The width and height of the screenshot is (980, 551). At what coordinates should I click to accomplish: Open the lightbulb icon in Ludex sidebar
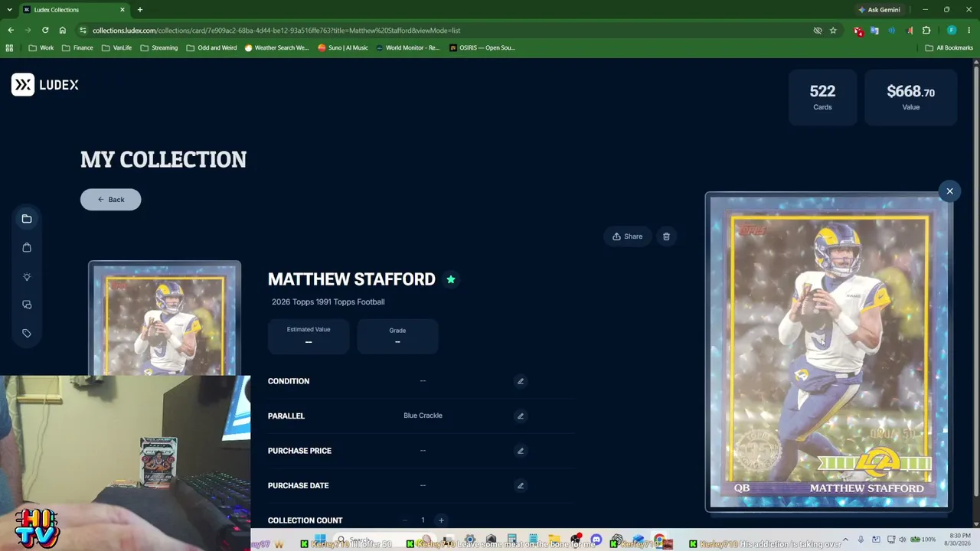pos(27,276)
